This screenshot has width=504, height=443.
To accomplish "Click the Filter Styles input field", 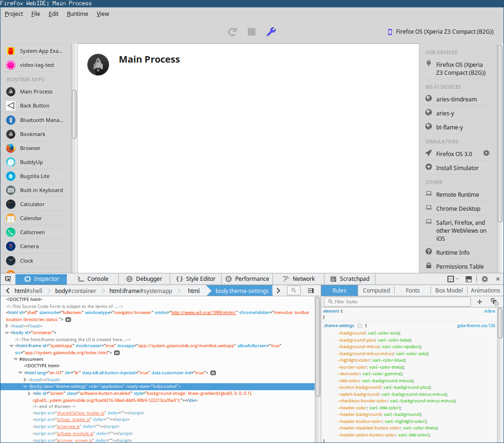I will click(397, 302).
